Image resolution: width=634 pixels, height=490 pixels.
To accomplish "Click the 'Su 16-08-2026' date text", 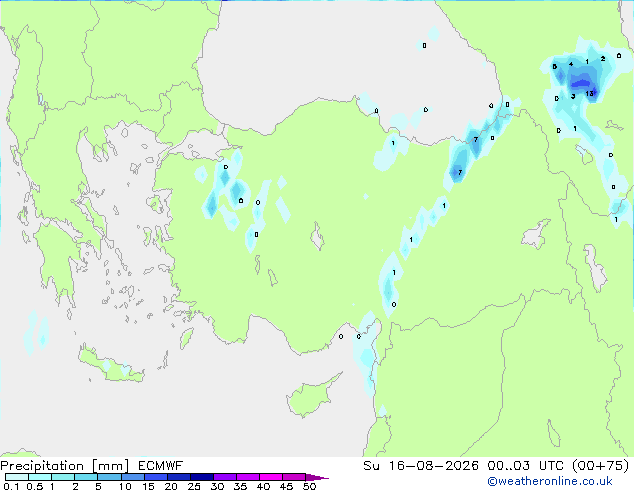I will pos(421,466).
